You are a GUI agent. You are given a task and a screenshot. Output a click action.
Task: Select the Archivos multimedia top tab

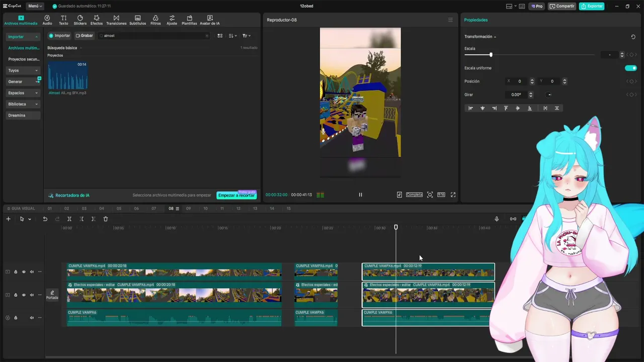pos(21,20)
